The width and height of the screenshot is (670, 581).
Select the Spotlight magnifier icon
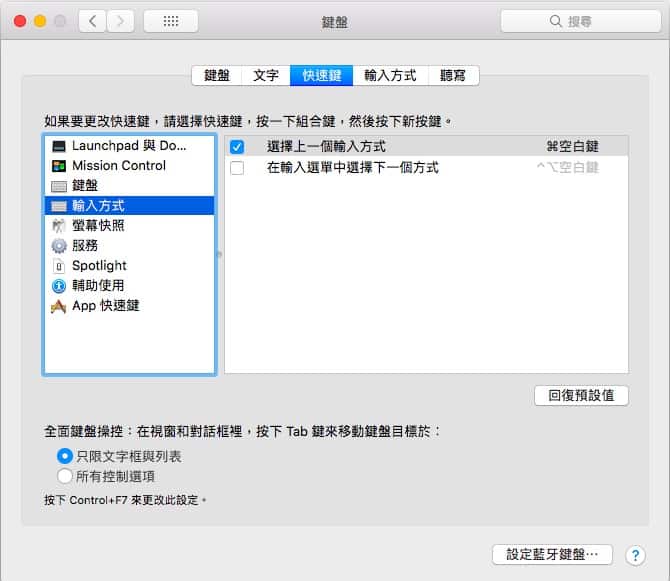59,266
